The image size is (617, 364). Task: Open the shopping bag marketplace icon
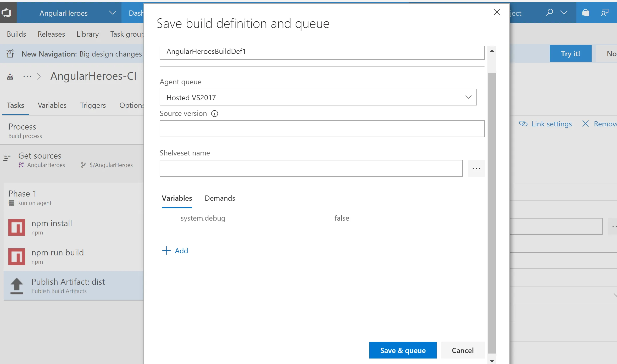(x=585, y=13)
